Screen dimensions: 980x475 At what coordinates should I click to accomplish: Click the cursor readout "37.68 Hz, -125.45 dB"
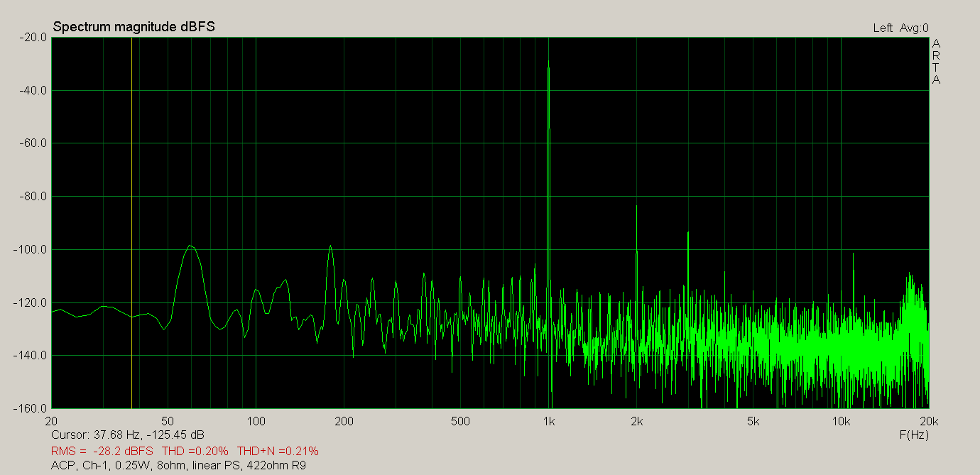click(x=148, y=435)
